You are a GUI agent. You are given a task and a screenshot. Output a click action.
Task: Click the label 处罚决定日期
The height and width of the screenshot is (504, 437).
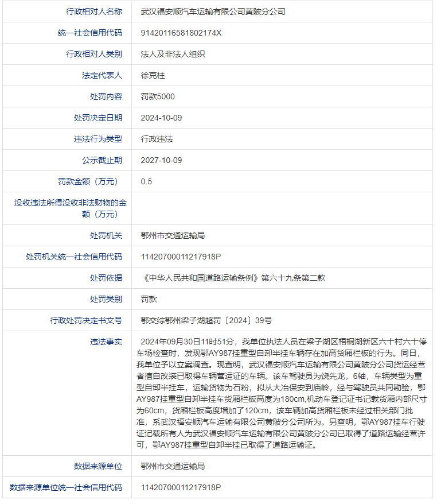coord(98,118)
